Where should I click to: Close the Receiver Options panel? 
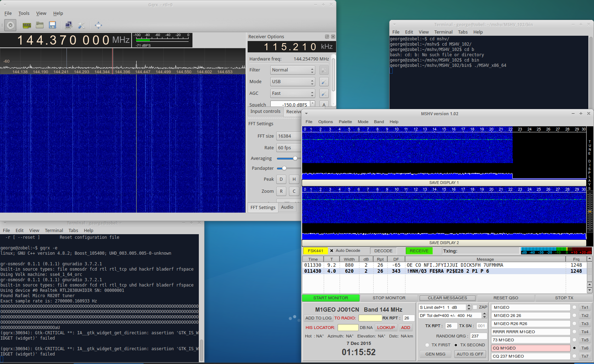(x=333, y=37)
